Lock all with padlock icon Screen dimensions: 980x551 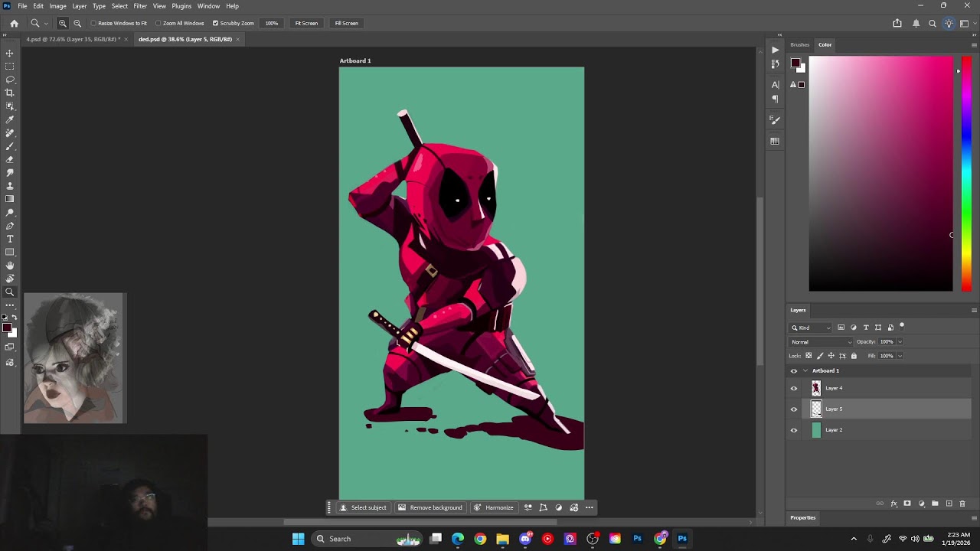point(854,356)
